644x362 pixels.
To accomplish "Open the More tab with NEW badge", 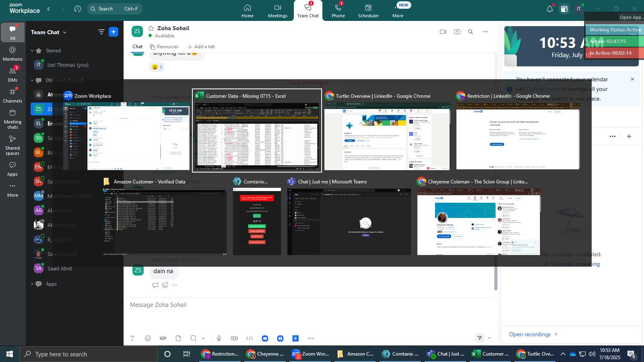I will [398, 11].
